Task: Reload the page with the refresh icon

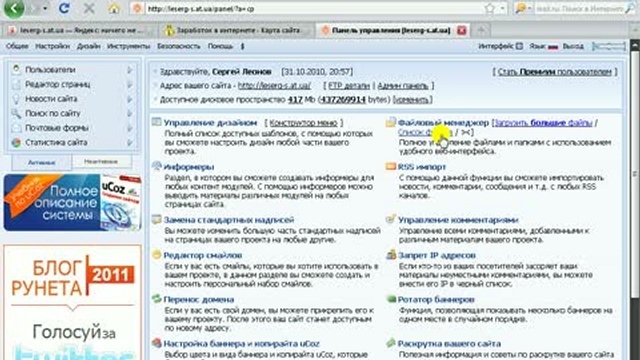Action: click(x=64, y=8)
